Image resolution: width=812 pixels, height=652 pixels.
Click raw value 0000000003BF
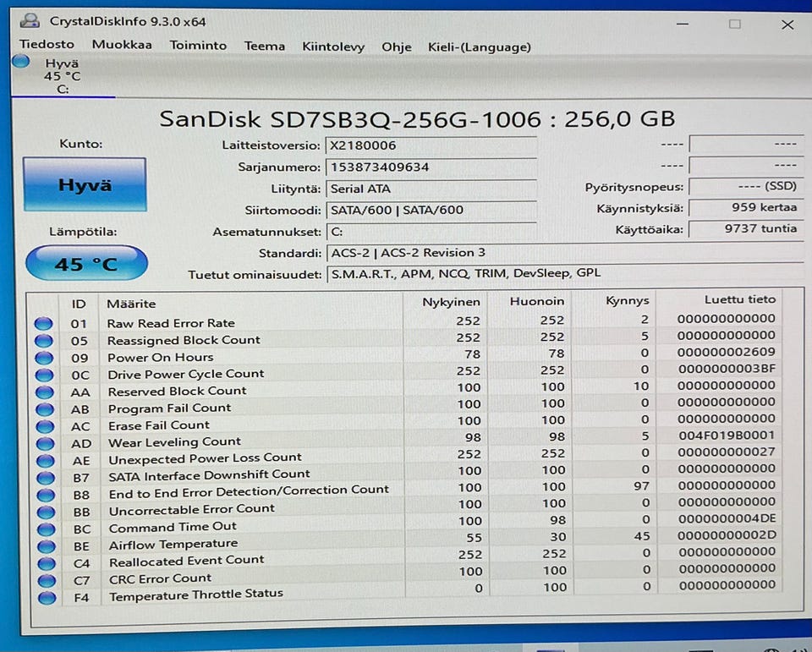[x=727, y=369]
